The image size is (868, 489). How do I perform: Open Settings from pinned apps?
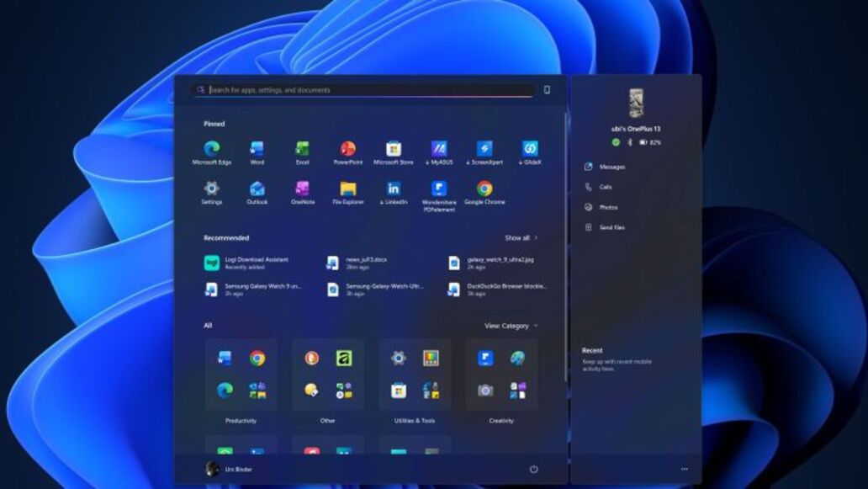pos(211,192)
